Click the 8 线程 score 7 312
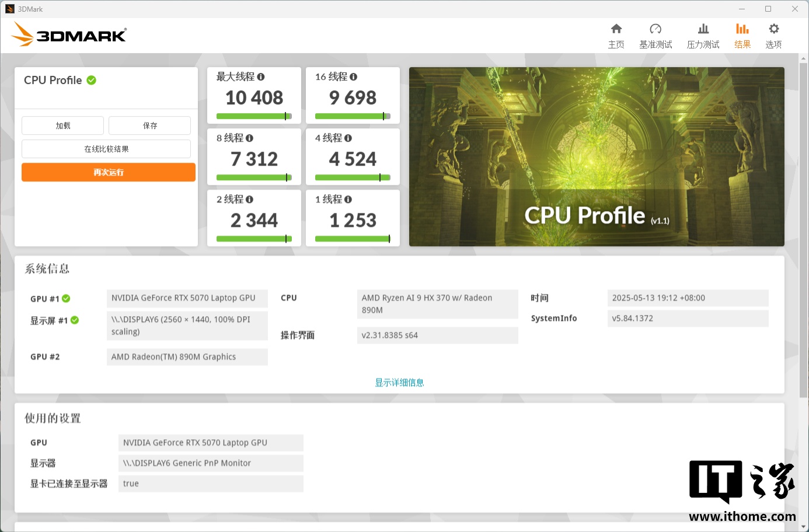 254,159
